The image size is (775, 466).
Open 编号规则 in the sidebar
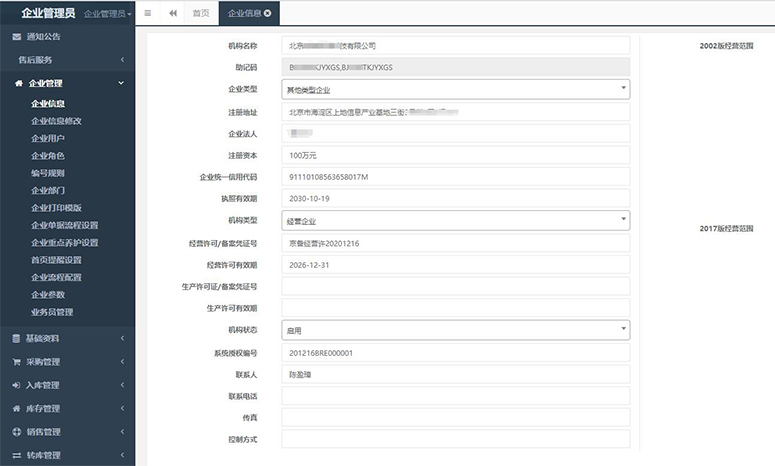point(48,173)
